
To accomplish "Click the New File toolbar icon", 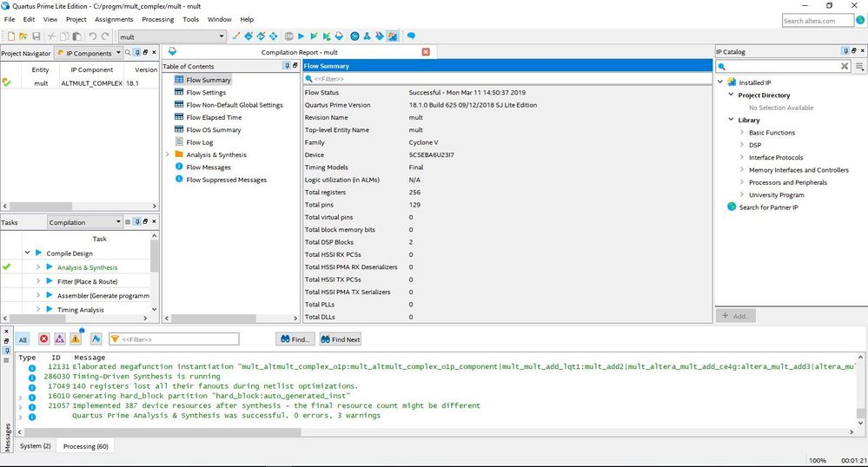I will click(x=10, y=36).
